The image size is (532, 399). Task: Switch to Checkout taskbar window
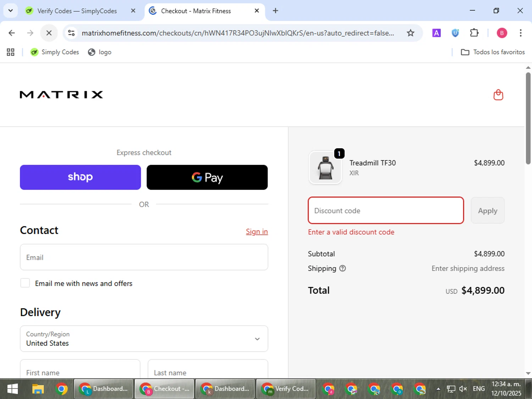tap(165, 389)
